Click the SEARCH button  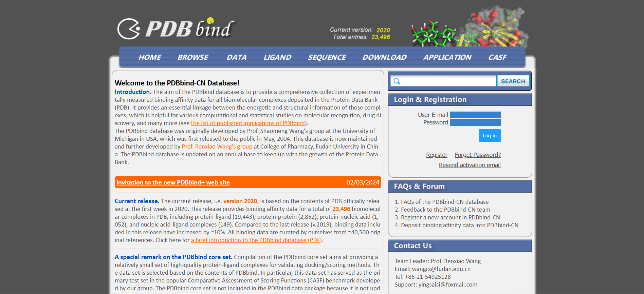(x=513, y=81)
